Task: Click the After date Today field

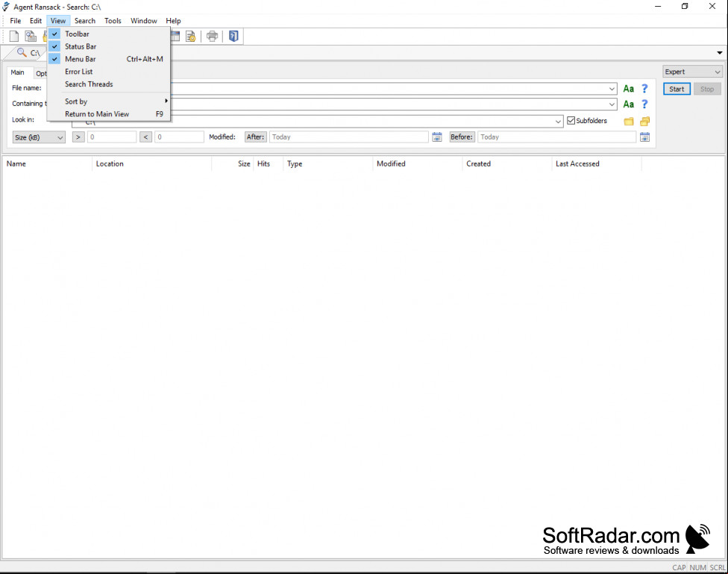Action: 348,137
